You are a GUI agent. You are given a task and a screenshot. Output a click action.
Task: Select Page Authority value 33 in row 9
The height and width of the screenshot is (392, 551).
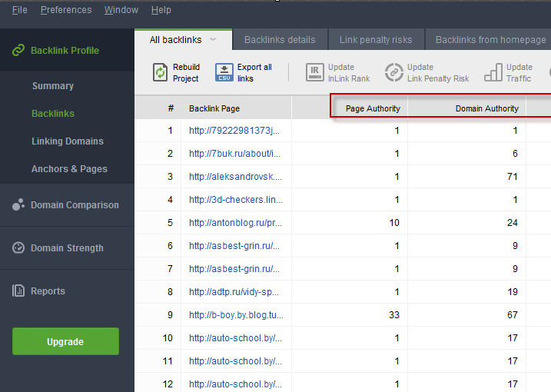[x=394, y=314]
